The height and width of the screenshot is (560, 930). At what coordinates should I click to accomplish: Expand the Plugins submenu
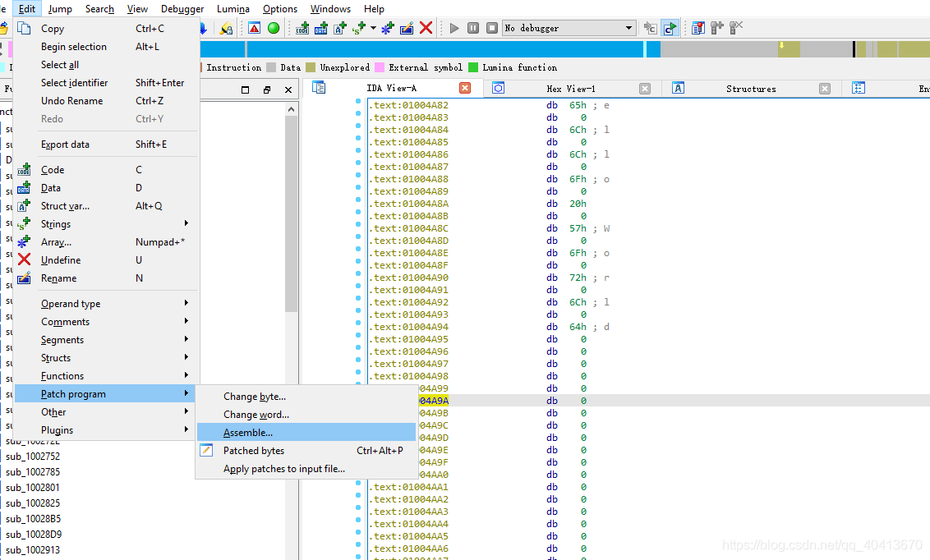106,430
